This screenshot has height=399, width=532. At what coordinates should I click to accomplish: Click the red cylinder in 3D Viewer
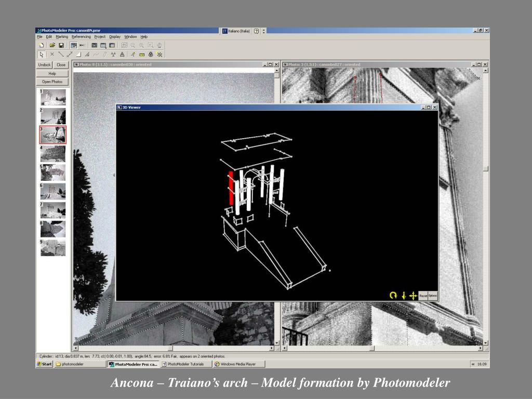coord(231,188)
